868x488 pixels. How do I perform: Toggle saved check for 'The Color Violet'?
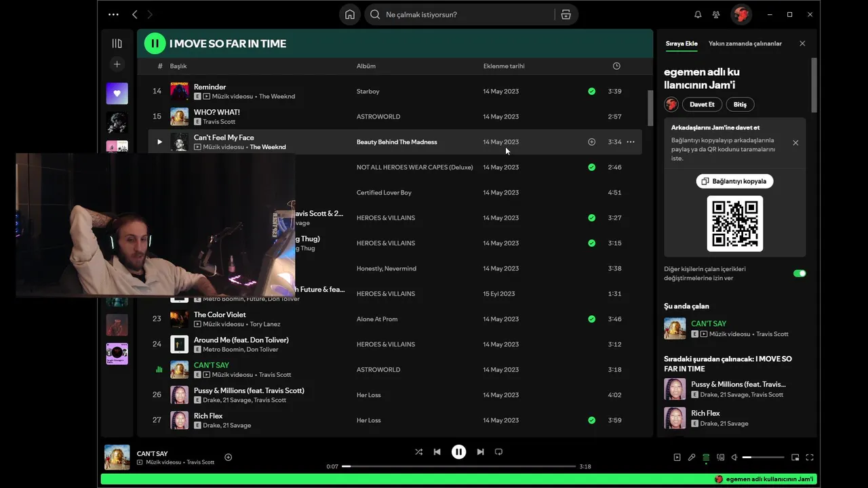point(591,319)
